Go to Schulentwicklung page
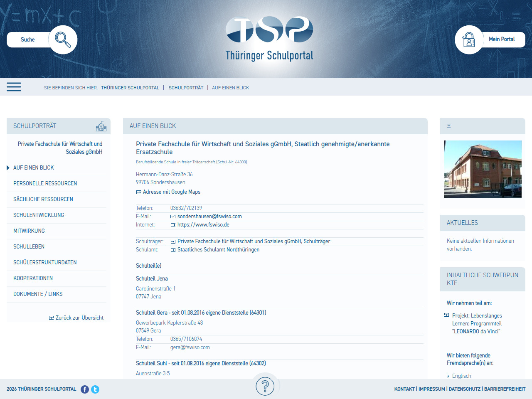This screenshot has height=399, width=532. 39,215
